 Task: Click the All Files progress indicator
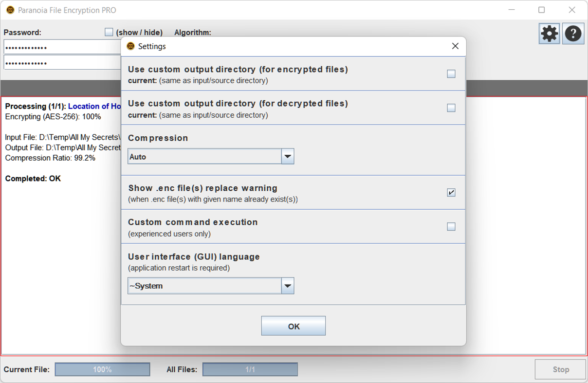tap(249, 369)
